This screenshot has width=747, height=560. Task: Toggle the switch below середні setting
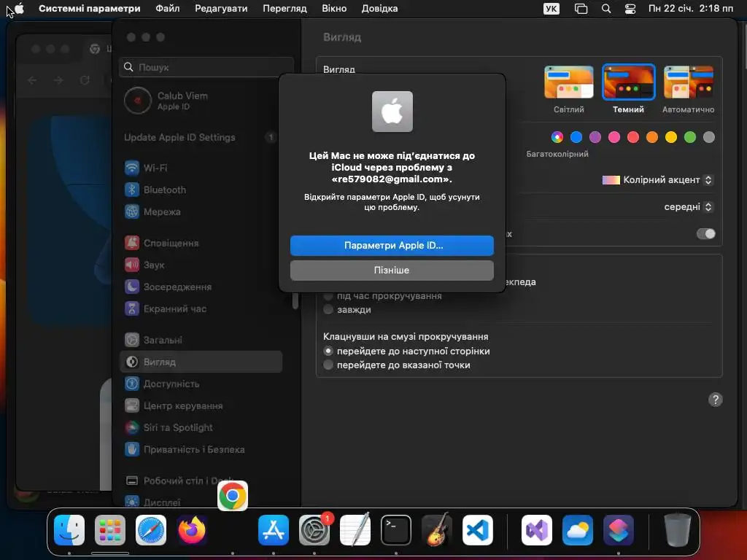[x=706, y=234]
